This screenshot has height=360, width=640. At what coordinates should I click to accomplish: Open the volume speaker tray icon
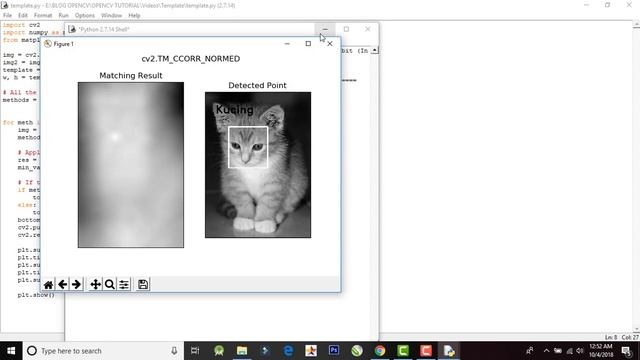point(580,351)
